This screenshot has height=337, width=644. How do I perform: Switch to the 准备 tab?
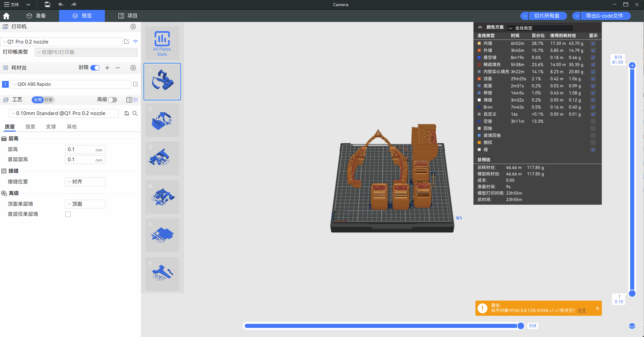(36, 16)
